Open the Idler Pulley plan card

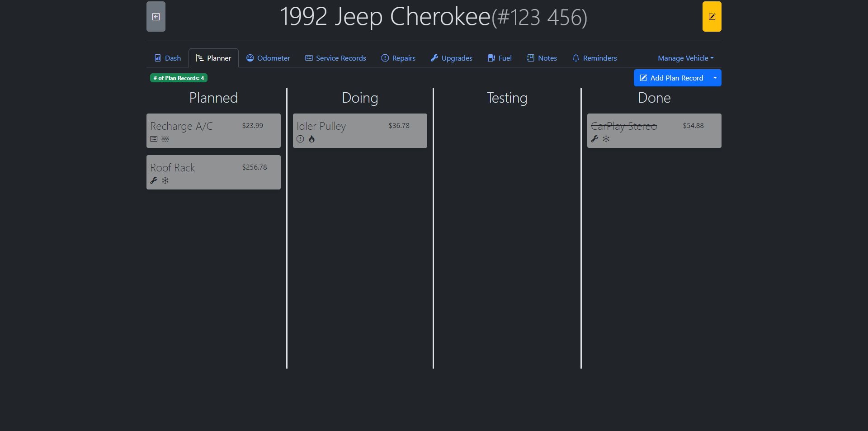point(360,130)
